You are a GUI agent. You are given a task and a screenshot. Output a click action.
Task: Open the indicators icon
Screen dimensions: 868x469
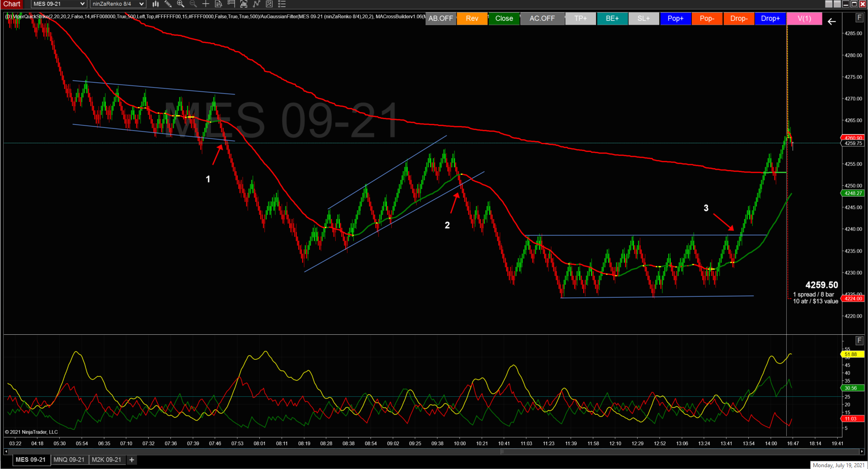click(257, 4)
